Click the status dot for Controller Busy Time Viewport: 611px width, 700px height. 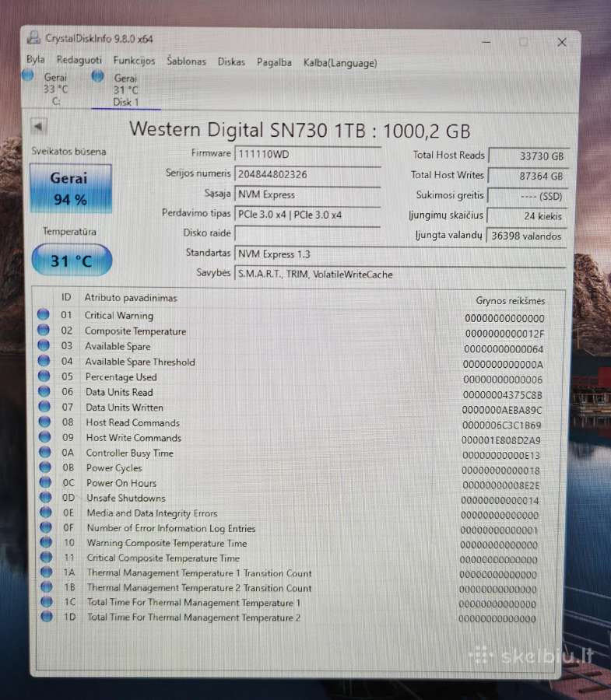45,452
